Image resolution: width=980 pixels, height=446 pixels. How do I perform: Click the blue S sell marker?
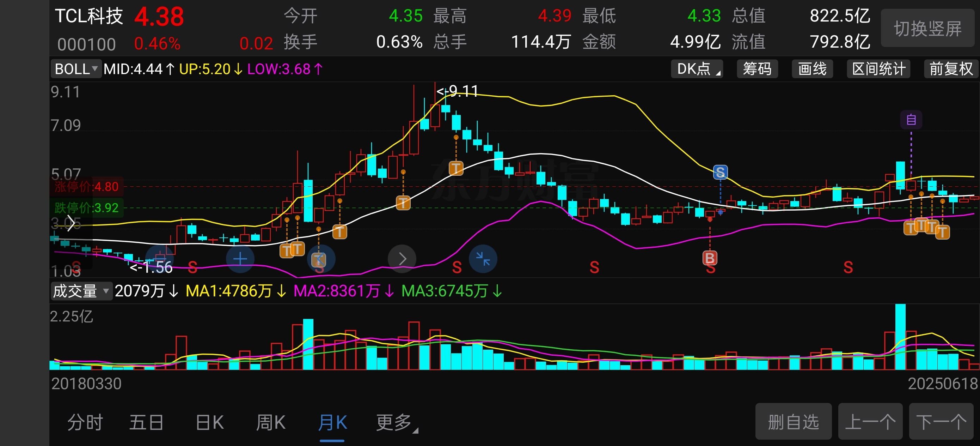coord(720,172)
